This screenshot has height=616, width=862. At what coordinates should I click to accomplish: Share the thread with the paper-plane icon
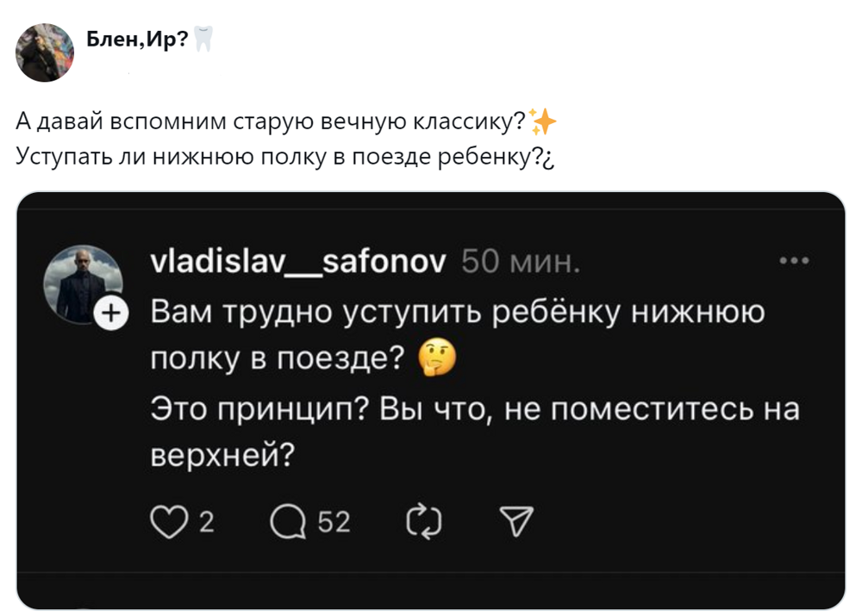pos(516,520)
